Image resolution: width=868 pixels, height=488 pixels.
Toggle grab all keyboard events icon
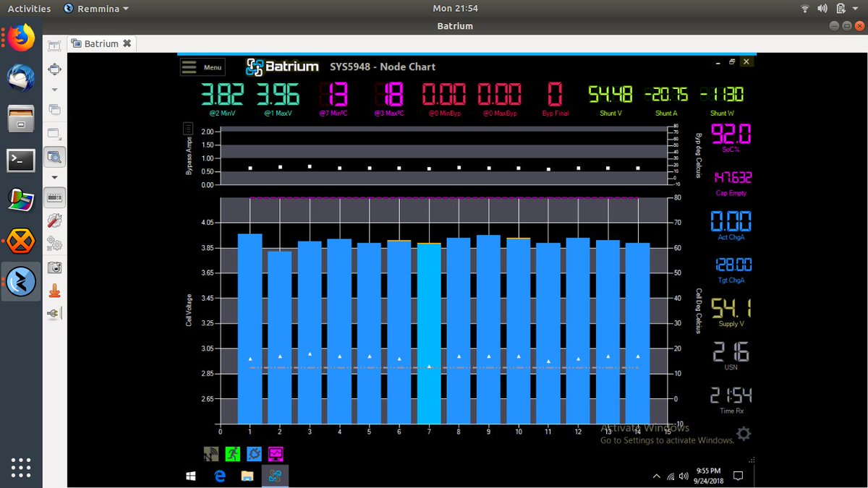point(54,197)
